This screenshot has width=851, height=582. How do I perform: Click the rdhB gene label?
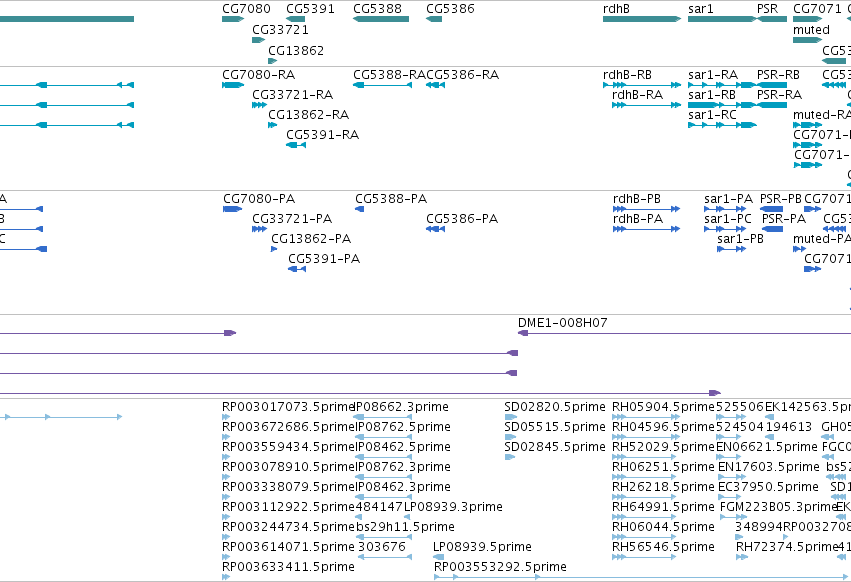(616, 9)
